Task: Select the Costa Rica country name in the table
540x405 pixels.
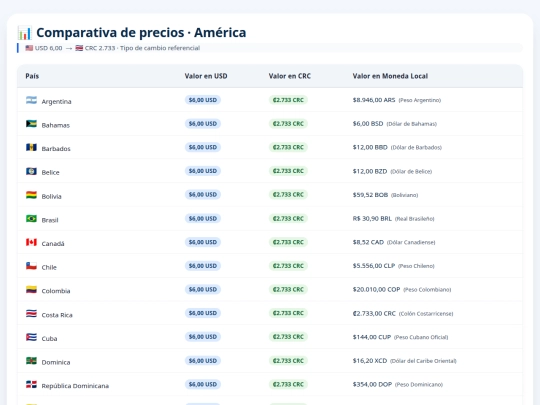Action: point(57,315)
